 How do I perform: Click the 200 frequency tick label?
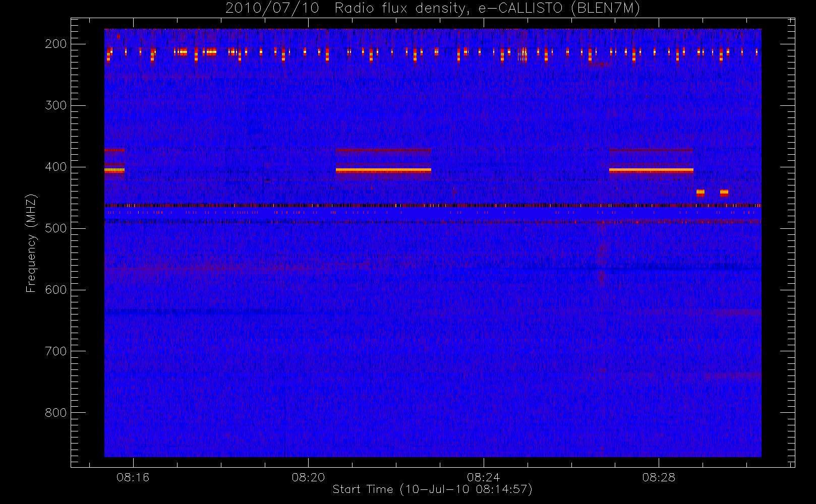click(x=56, y=44)
